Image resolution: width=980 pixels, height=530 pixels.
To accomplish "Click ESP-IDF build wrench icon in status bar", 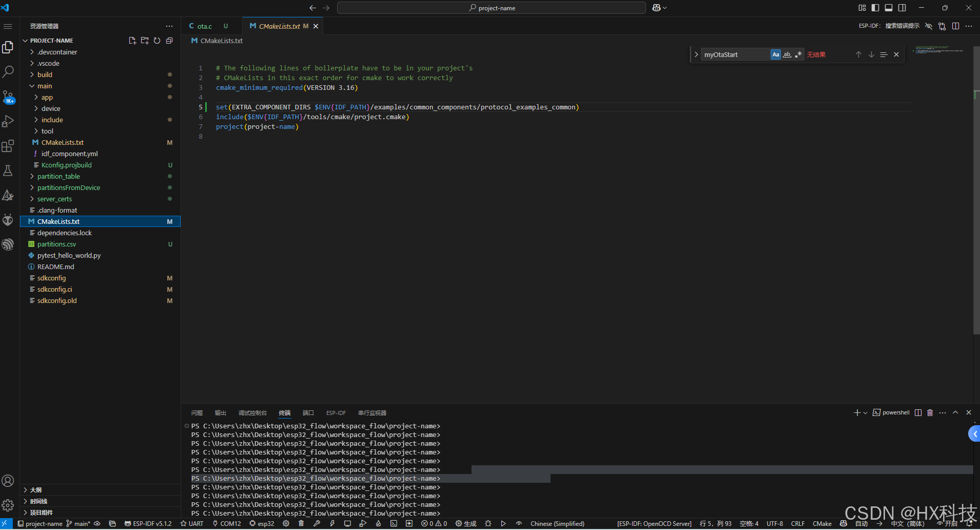I will pos(317,524).
